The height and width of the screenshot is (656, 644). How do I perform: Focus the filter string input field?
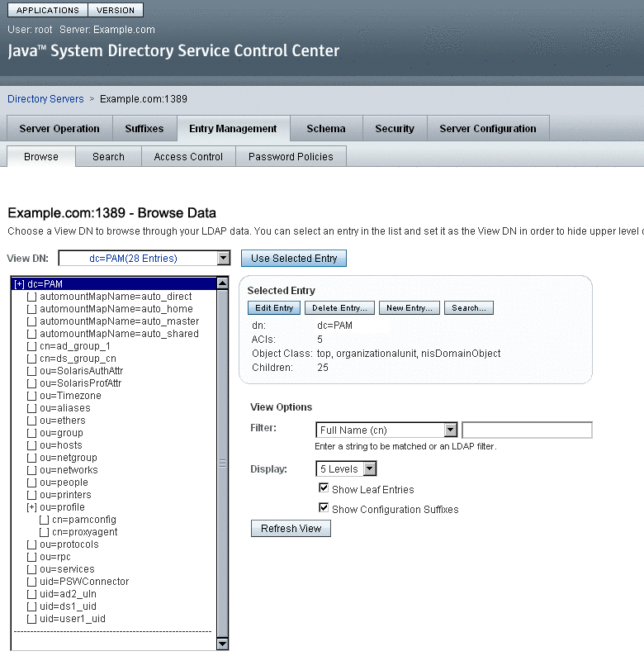click(x=527, y=430)
